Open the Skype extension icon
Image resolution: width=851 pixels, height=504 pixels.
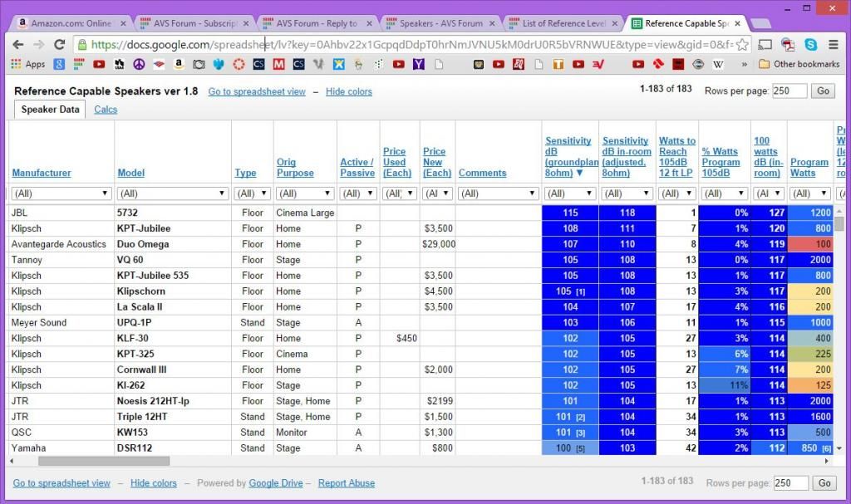[811, 45]
